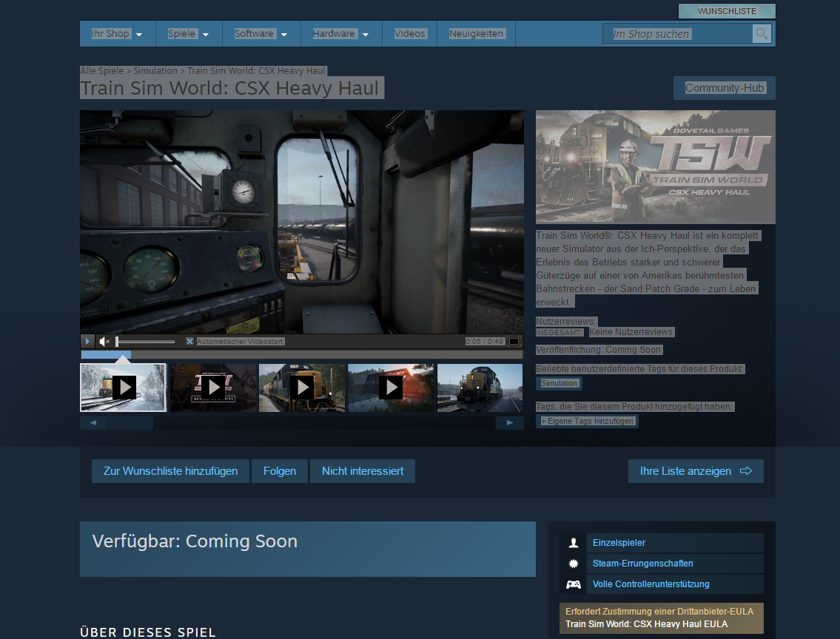Move thumbnail strip left with arrow
The image size is (840, 639).
click(x=93, y=423)
